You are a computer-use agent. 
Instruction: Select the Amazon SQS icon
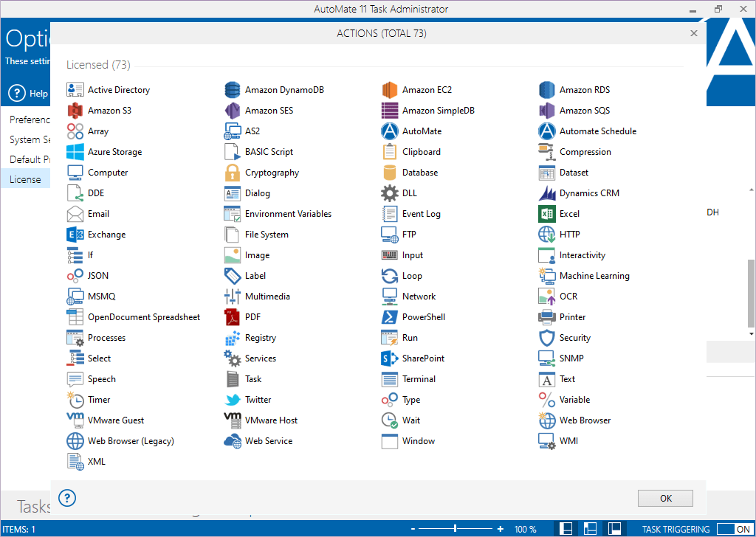[547, 111]
